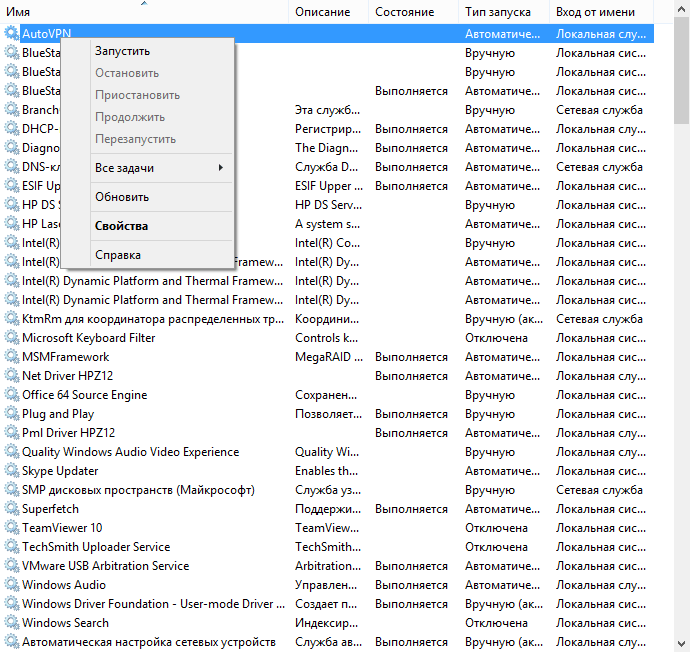Select the Windows Search service name
The image size is (690, 652).
(65, 623)
